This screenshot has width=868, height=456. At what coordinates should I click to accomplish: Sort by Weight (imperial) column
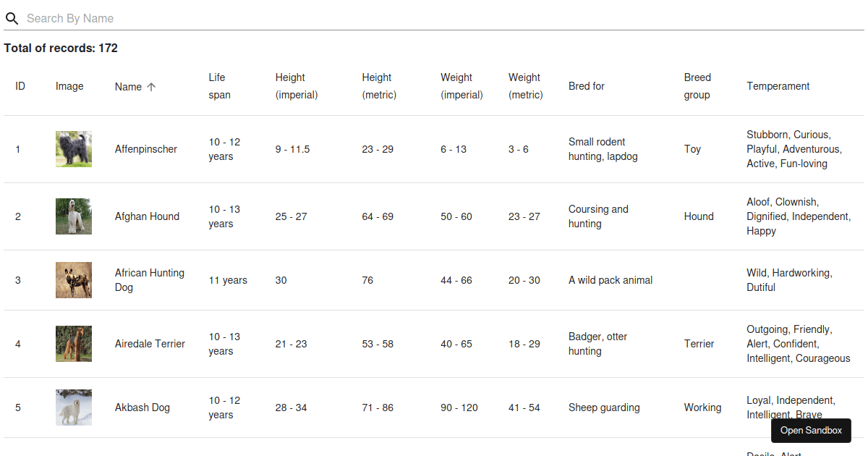tap(461, 85)
